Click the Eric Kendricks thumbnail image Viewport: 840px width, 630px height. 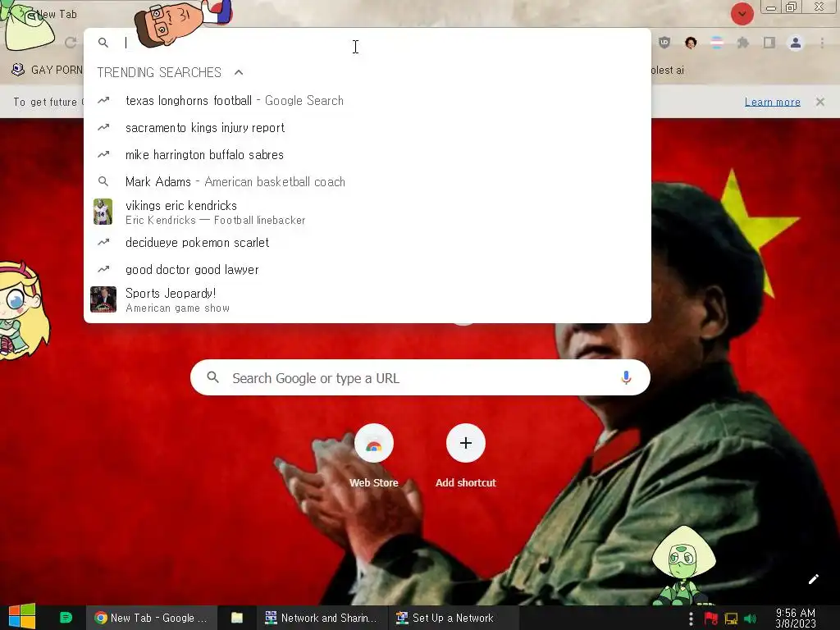[x=103, y=212]
